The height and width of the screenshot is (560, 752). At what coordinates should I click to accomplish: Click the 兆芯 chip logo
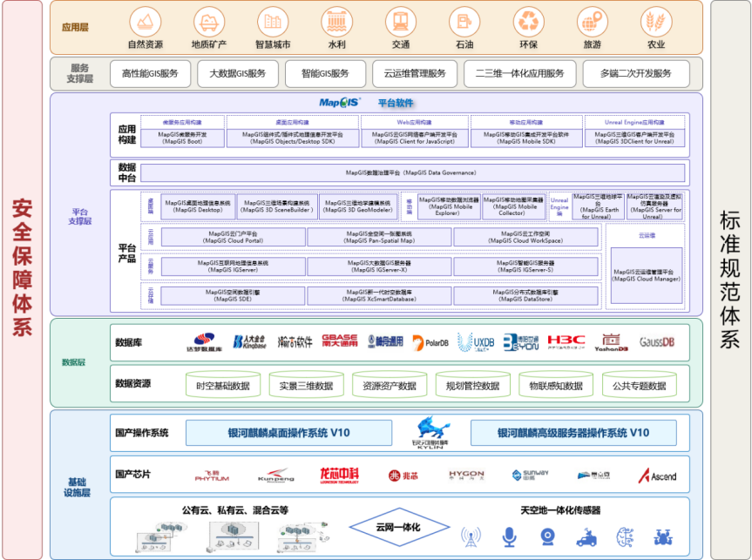pyautogui.click(x=403, y=476)
